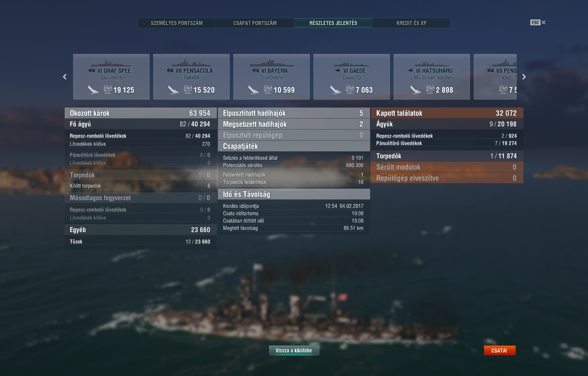Open the Személyes Pontszám tab
This screenshot has width=588, height=376.
pos(177,23)
